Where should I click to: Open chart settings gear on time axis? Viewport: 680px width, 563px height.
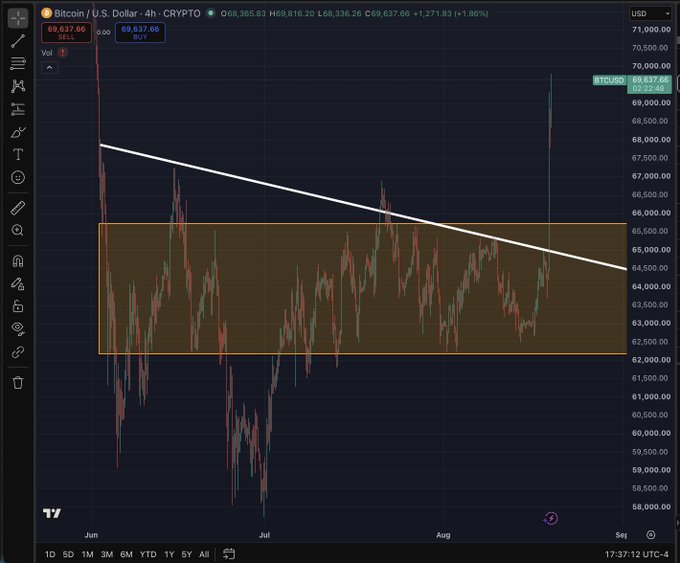coord(651,535)
